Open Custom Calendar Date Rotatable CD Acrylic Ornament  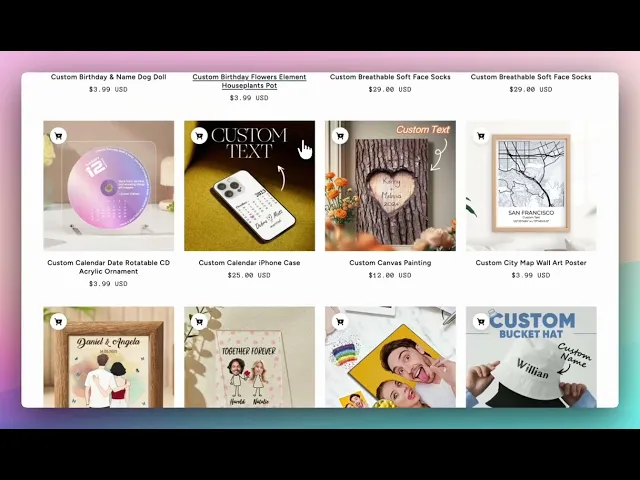[109, 267]
